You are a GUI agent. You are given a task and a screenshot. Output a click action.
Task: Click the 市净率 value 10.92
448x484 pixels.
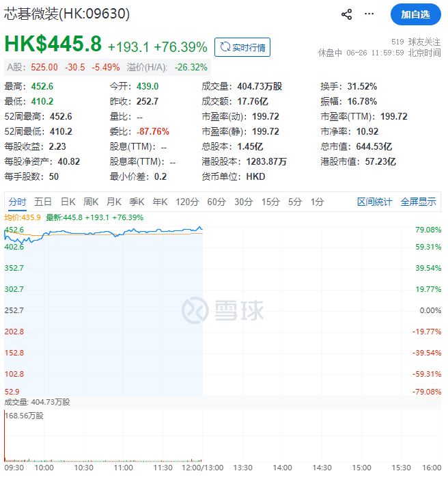coord(367,132)
